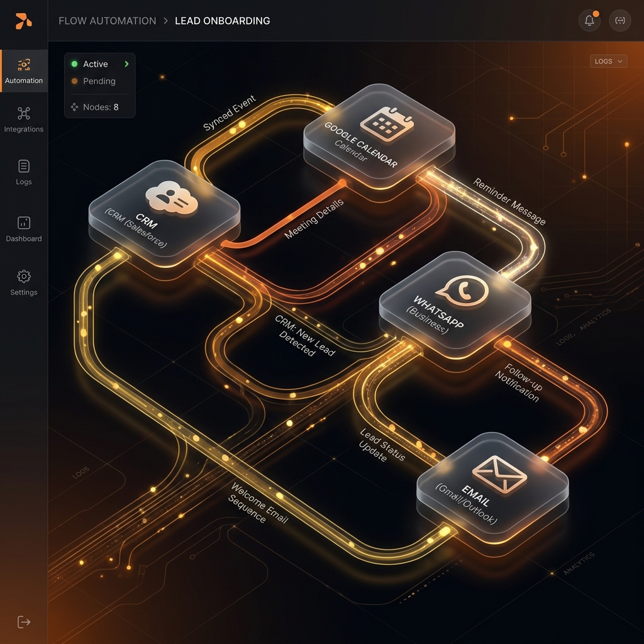Click the Follow-up Notification label
This screenshot has width=644, height=644.
[x=519, y=382]
